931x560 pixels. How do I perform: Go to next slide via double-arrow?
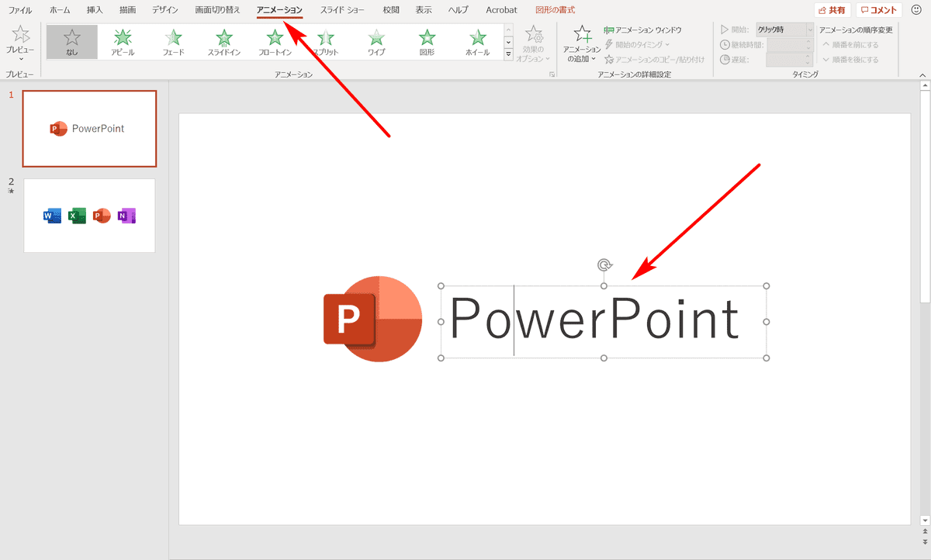[x=925, y=541]
